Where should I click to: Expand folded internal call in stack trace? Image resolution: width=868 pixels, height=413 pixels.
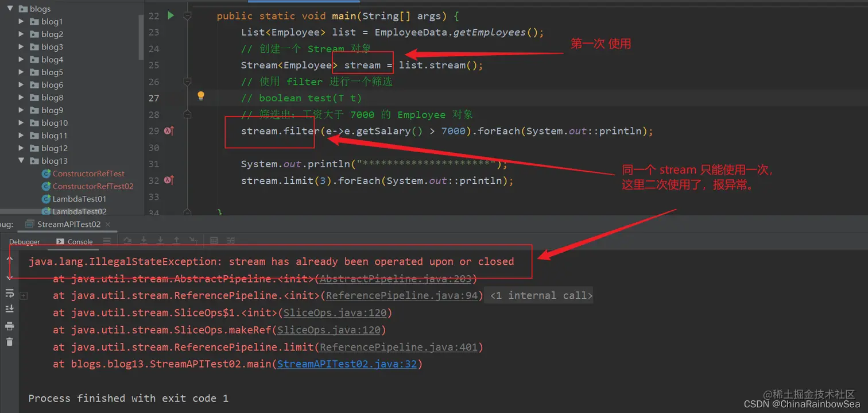pos(24,295)
